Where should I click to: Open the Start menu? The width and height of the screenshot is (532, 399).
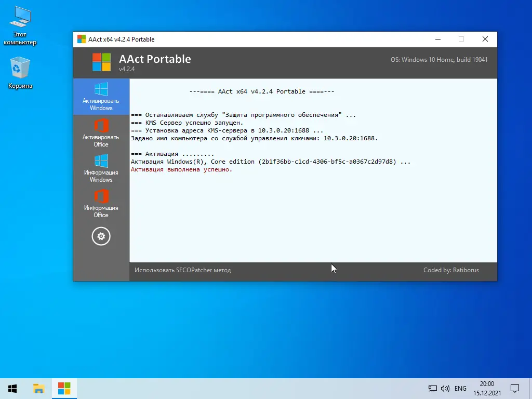point(12,388)
